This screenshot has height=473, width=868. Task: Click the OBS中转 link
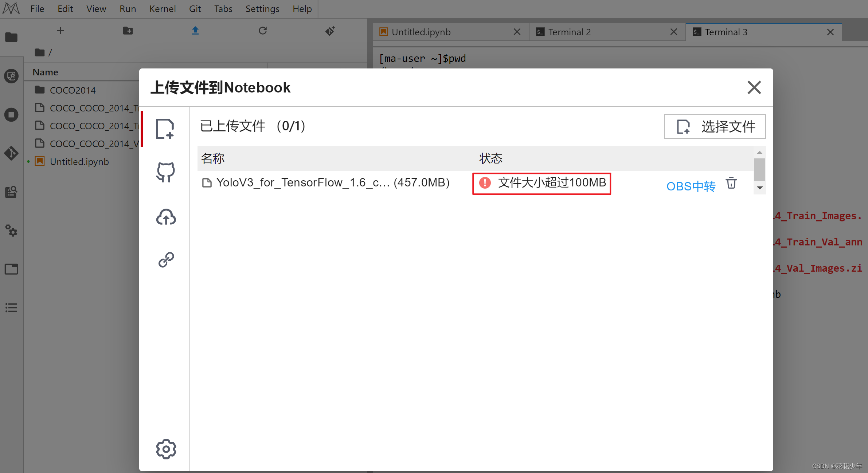point(691,186)
